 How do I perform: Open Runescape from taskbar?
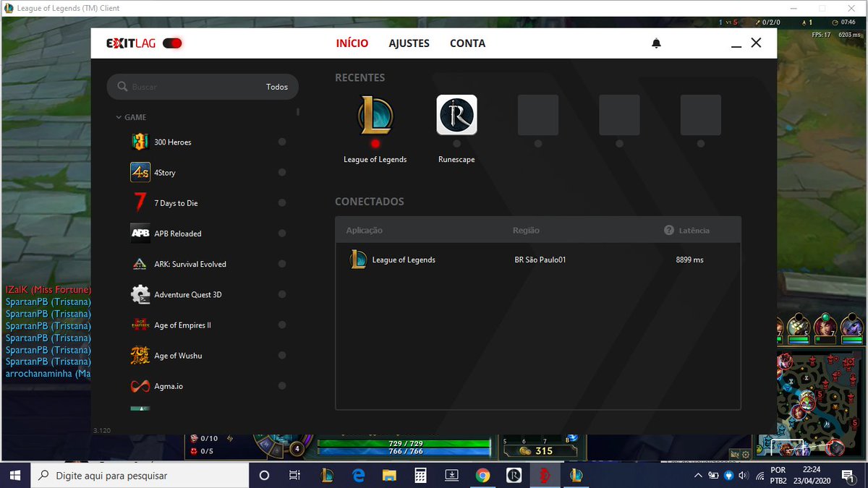point(514,475)
